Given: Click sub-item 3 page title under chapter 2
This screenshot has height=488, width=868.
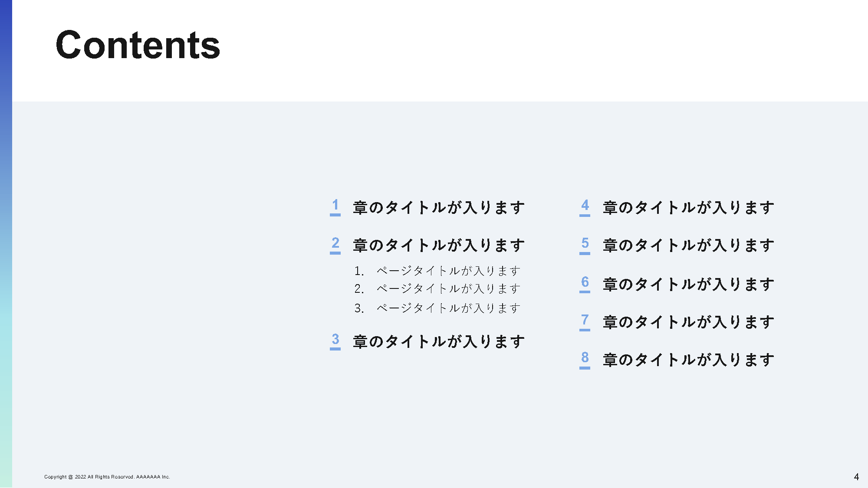Looking at the screenshot, I should [448, 308].
